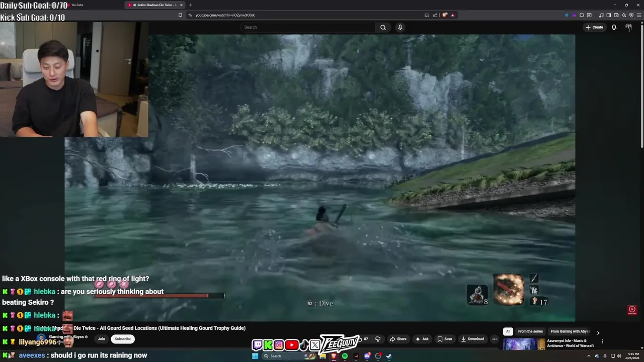Open the browser extensions puzzle icon
The height and width of the screenshot is (362, 644).
pos(582,15)
